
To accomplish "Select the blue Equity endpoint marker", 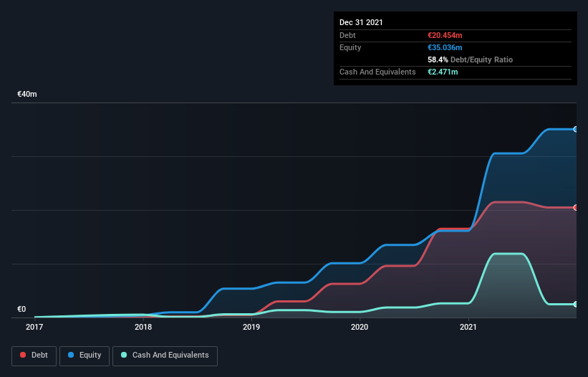I will click(576, 129).
